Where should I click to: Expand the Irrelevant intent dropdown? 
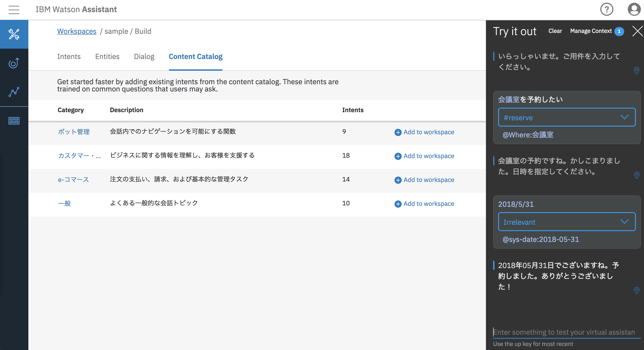(x=567, y=222)
